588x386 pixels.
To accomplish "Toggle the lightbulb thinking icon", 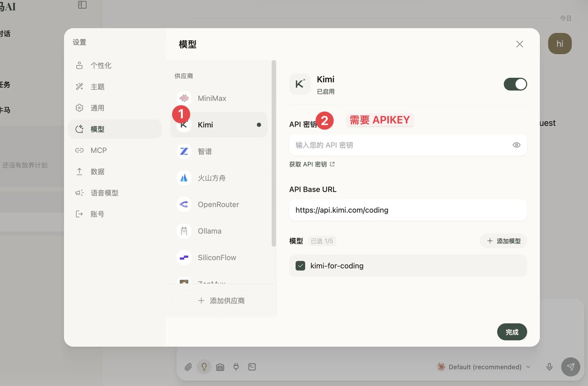I will point(204,367).
